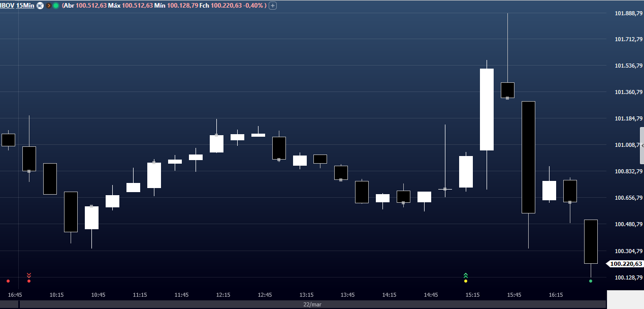Click the 12:15 time axis label
This screenshot has width=644, height=309.
[x=223, y=295]
